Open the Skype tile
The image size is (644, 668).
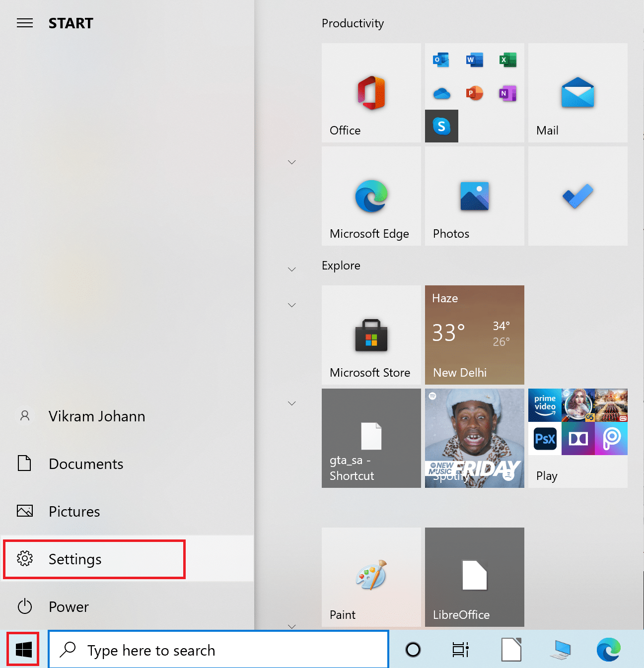coord(441,126)
